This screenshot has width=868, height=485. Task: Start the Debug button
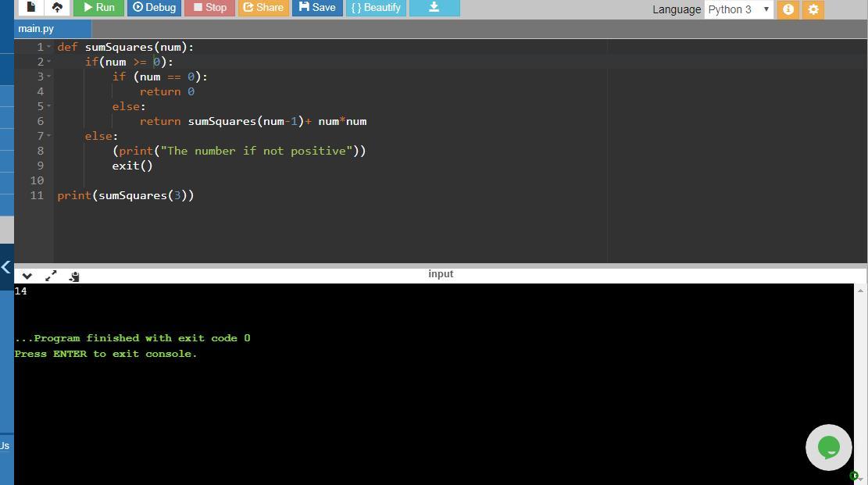click(154, 7)
